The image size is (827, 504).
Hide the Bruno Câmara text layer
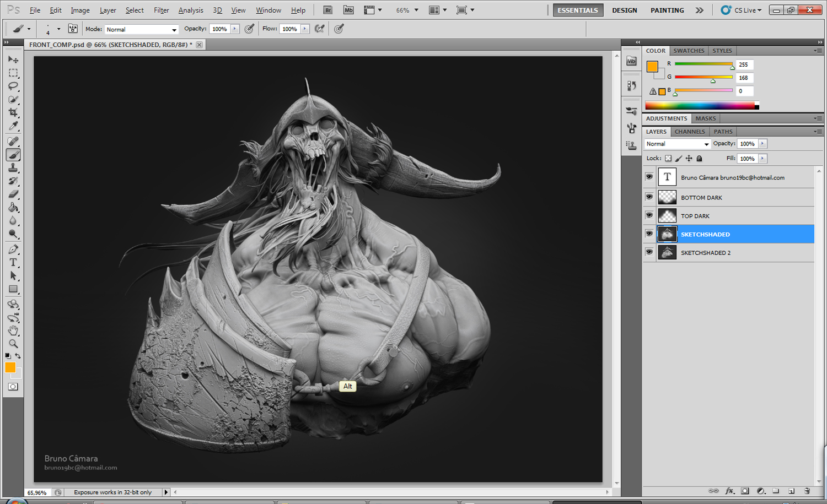pyautogui.click(x=649, y=177)
